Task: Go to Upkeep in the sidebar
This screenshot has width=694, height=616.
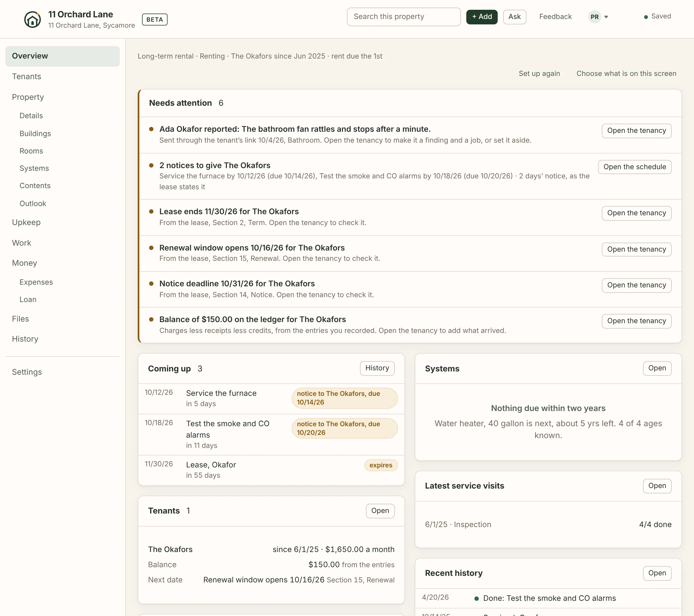Action: 26,222
